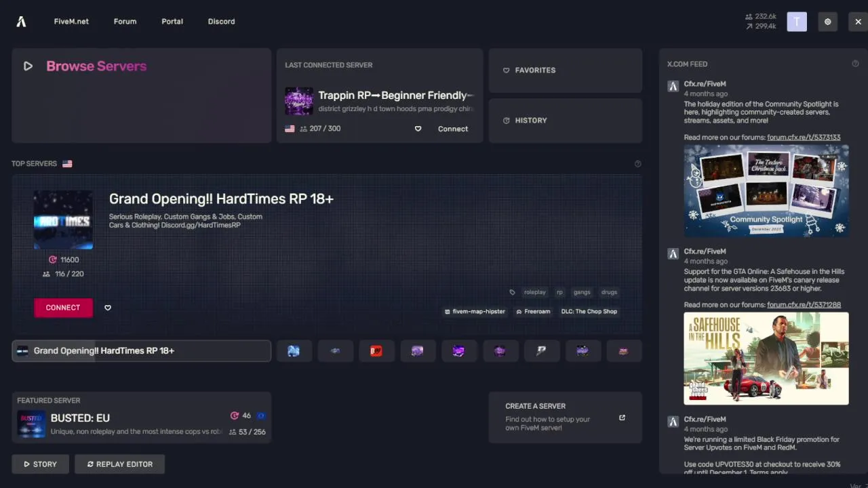
Task: Click the DLC: The Chop Shop badge
Action: point(589,312)
